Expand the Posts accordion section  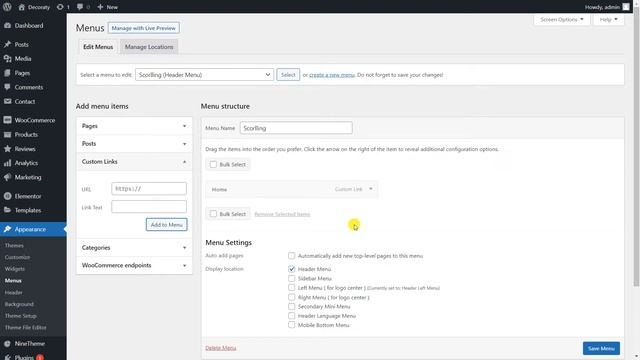(x=134, y=144)
